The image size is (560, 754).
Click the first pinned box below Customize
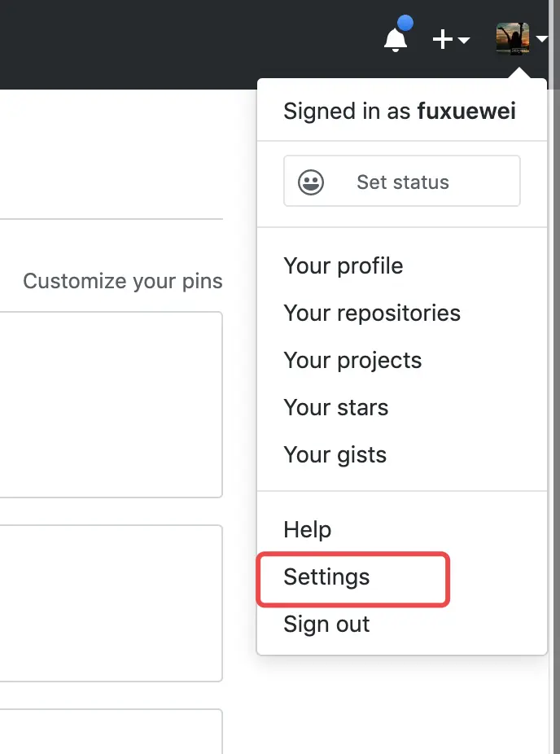(111, 404)
